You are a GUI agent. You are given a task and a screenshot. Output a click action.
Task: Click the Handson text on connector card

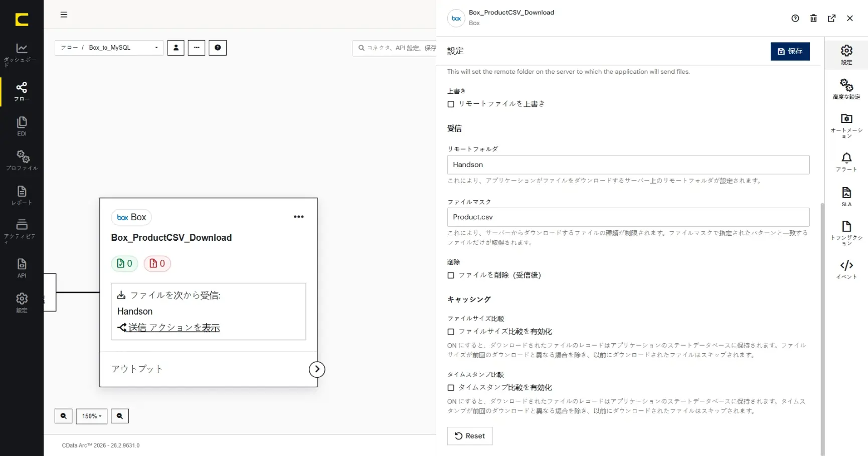tap(135, 312)
